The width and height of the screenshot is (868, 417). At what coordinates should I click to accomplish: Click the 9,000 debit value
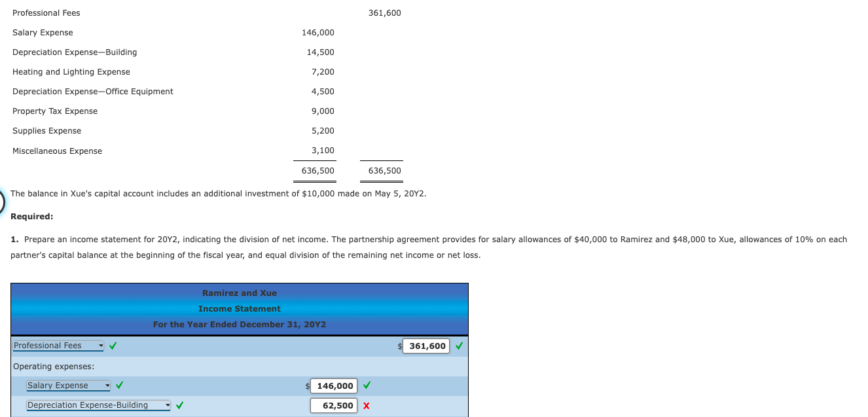[323, 111]
